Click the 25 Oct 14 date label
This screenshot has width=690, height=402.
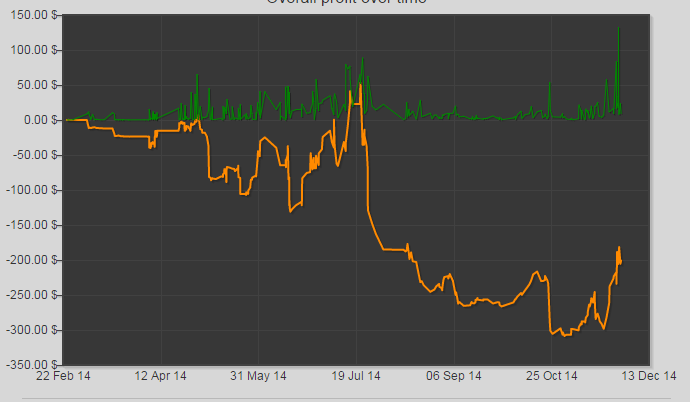coord(552,376)
